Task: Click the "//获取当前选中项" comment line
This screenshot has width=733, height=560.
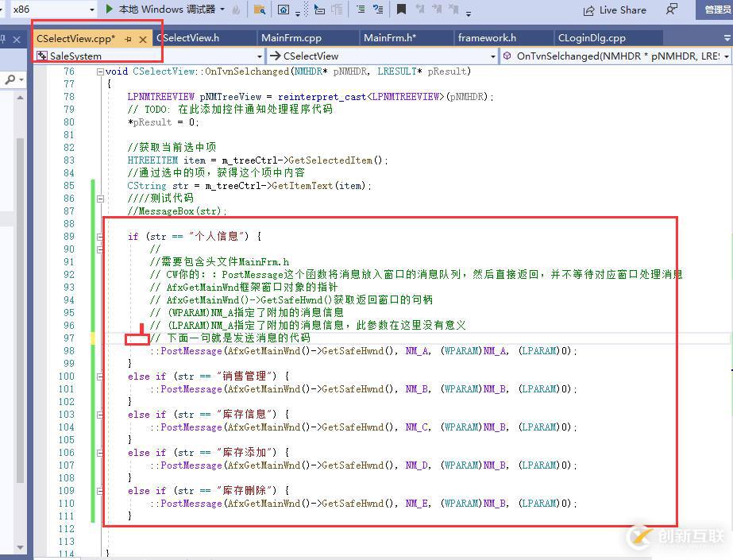Action: (x=172, y=148)
